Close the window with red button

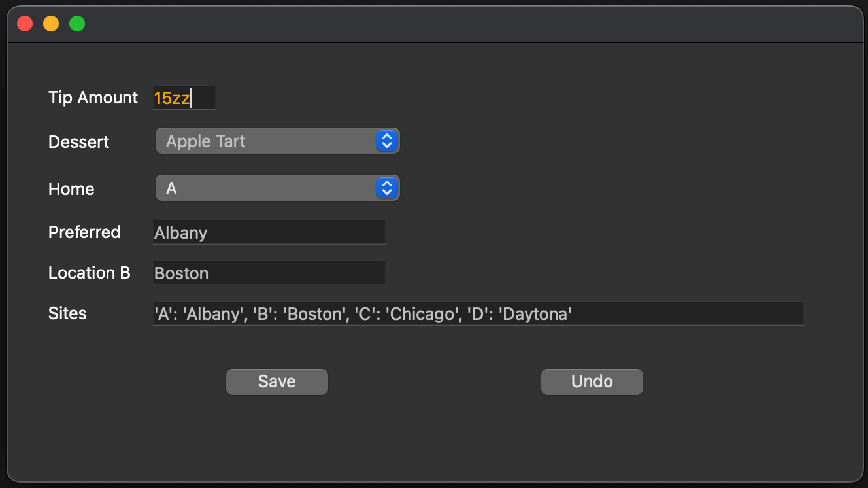point(25,24)
